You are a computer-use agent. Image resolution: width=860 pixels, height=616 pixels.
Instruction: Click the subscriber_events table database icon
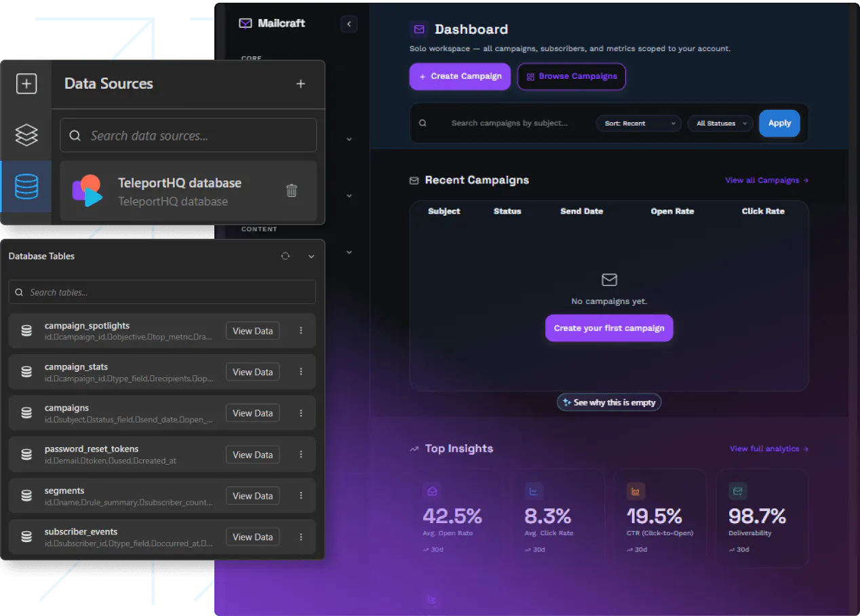(26, 537)
